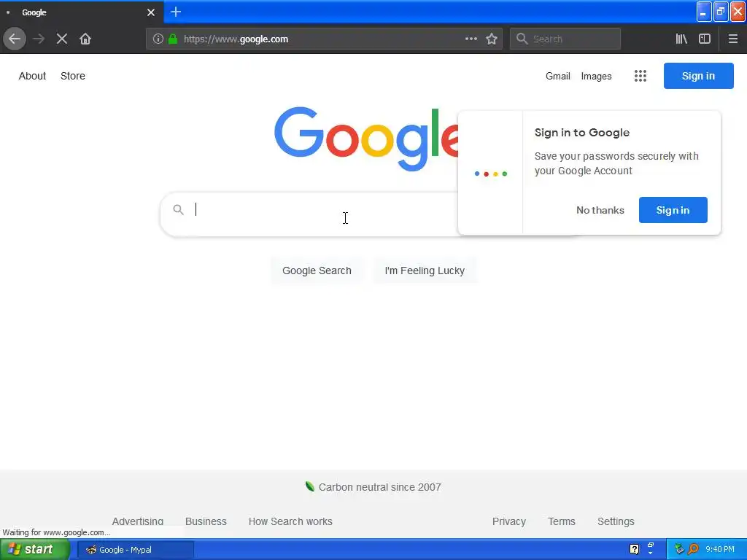
Task: Select the Google tab
Action: pos(81,12)
